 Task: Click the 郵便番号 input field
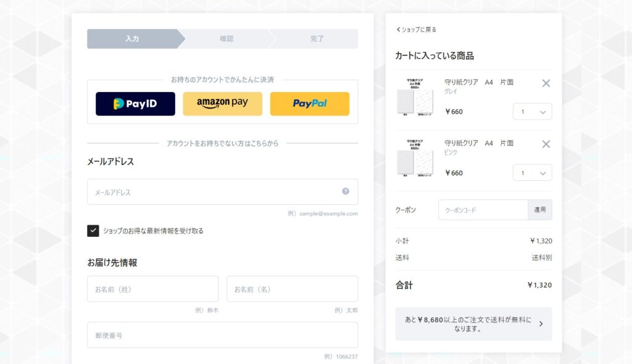(x=222, y=335)
